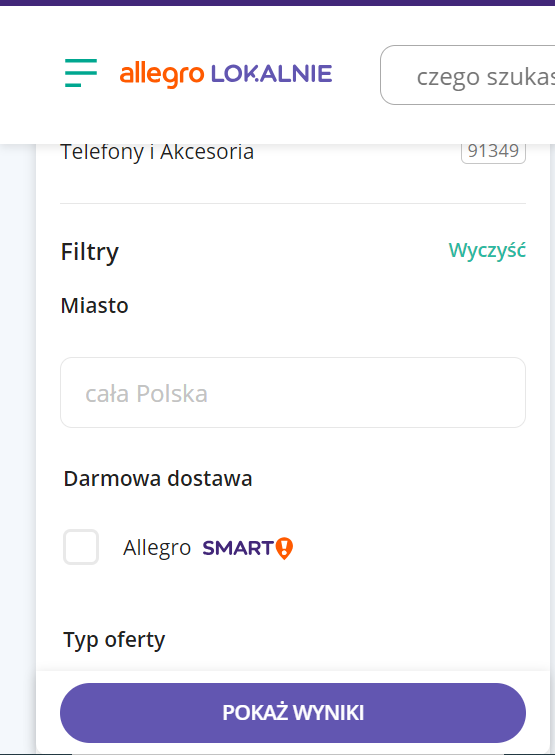The width and height of the screenshot is (555, 755).
Task: Focus the czego szukasz search box
Action: pyautogui.click(x=467, y=75)
